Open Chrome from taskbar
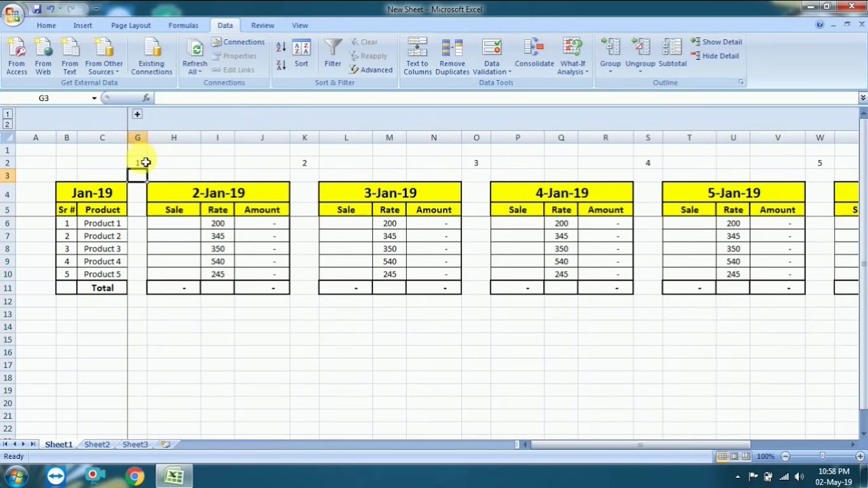The image size is (868, 488). pyautogui.click(x=134, y=476)
